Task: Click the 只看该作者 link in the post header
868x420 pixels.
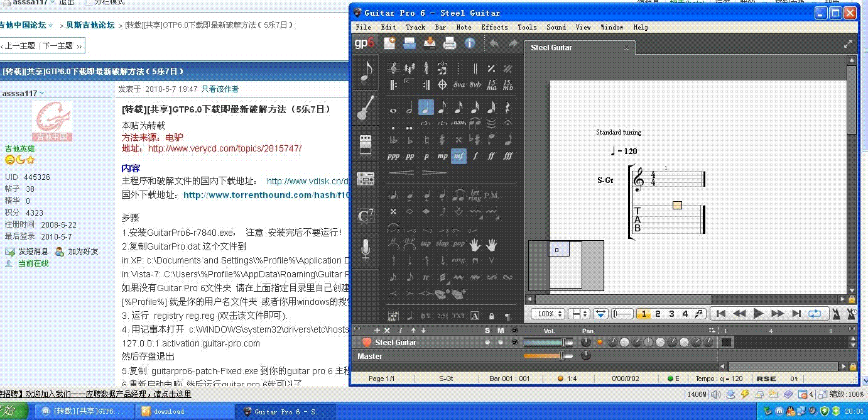Action: click(x=220, y=89)
